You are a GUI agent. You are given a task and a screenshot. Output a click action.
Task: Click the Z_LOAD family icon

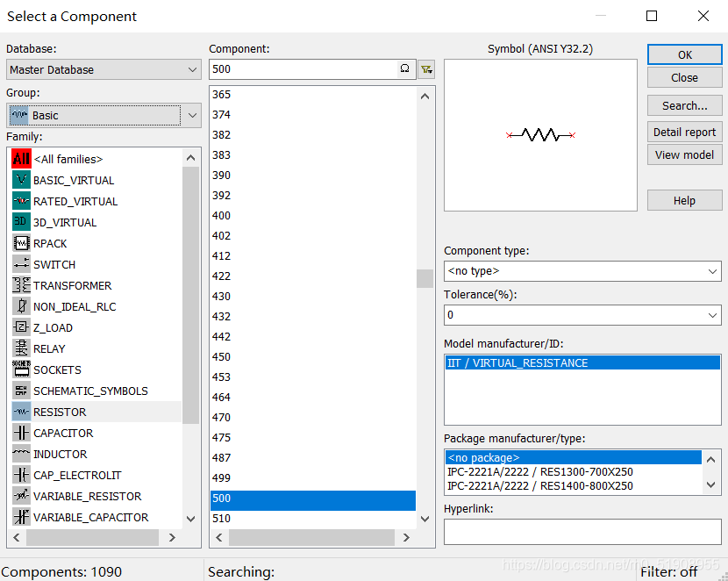[21, 327]
